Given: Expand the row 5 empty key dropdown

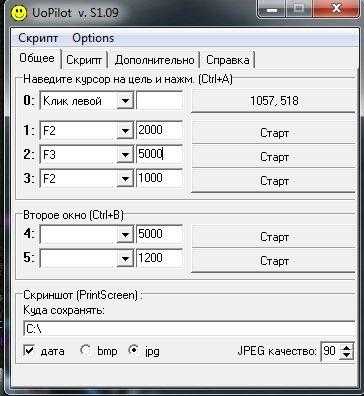Looking at the screenshot, I should tap(125, 259).
